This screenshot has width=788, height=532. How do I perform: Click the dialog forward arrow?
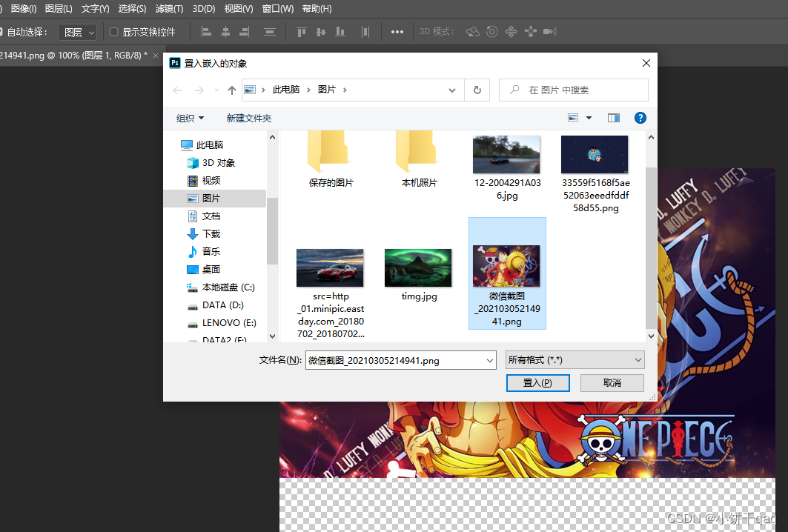(199, 90)
